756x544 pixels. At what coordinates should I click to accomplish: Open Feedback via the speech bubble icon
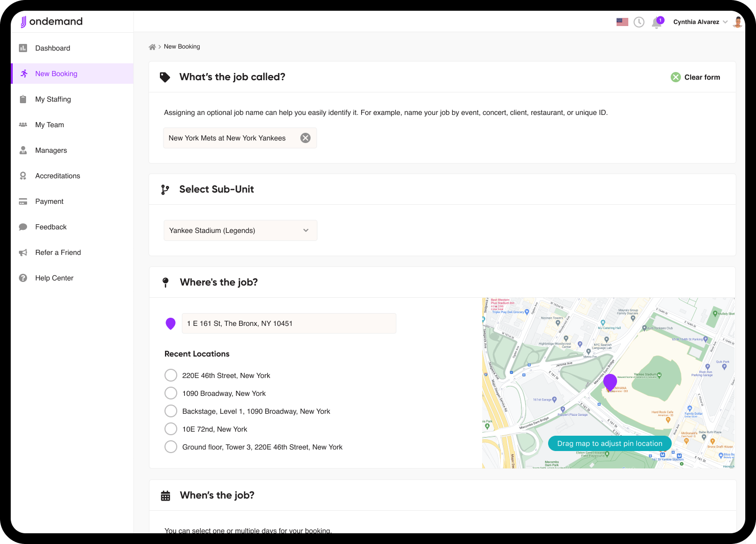(x=23, y=227)
